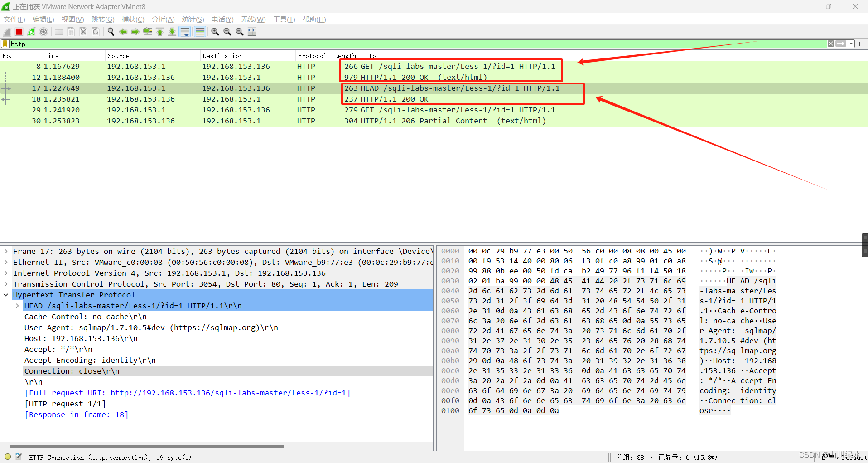Sort by the Time column header

[x=73, y=56]
